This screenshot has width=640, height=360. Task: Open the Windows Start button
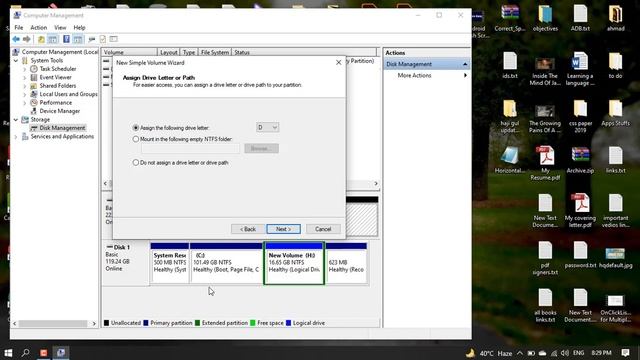[x=8, y=353]
